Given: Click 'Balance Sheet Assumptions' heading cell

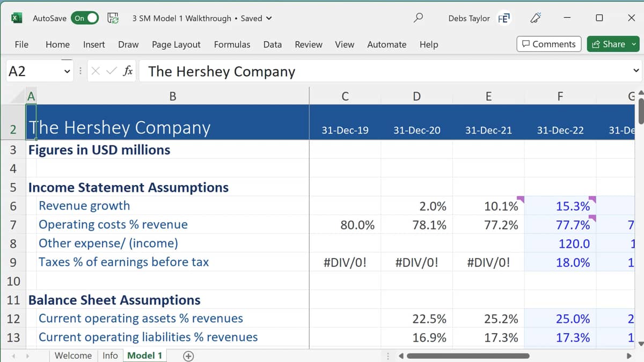Looking at the screenshot, I should point(114,300).
